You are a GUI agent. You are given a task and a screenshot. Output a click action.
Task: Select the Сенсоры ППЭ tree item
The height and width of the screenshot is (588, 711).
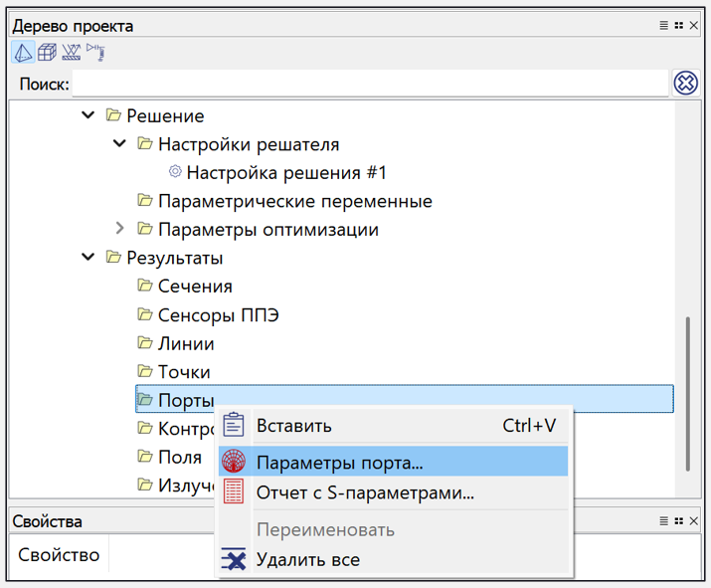pos(218,315)
